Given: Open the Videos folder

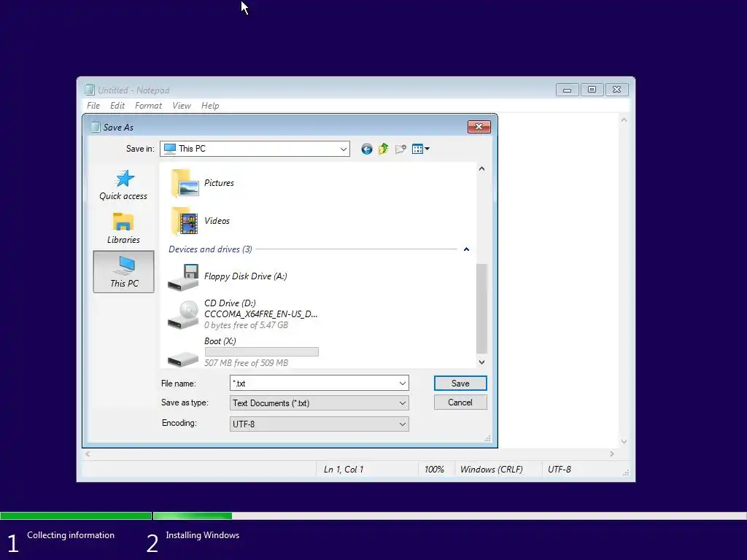Looking at the screenshot, I should click(200, 221).
